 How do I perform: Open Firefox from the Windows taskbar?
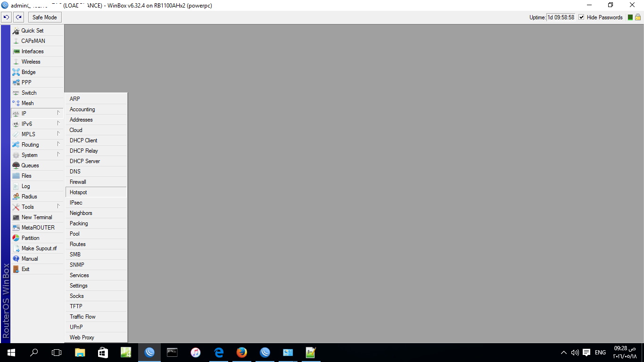242,352
